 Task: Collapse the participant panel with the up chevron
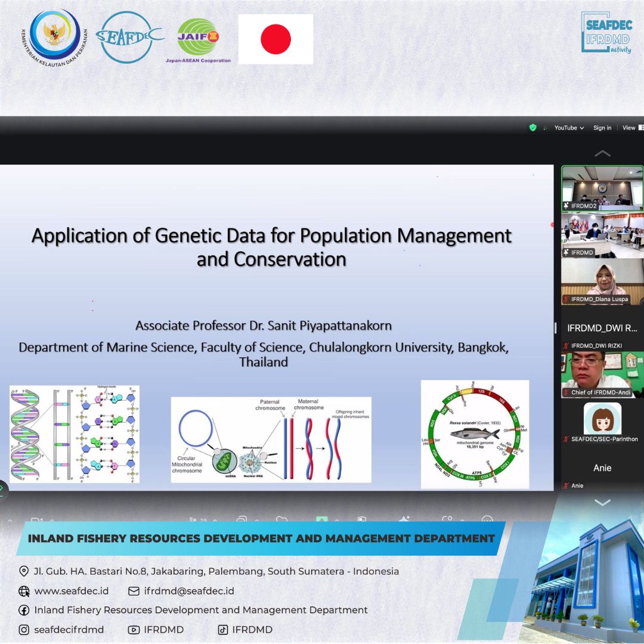602,153
